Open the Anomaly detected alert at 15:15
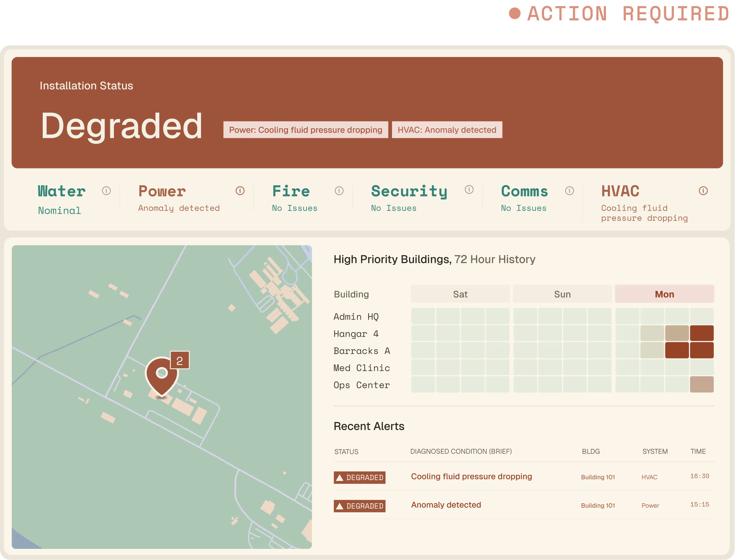This screenshot has width=736, height=560. 446,505
